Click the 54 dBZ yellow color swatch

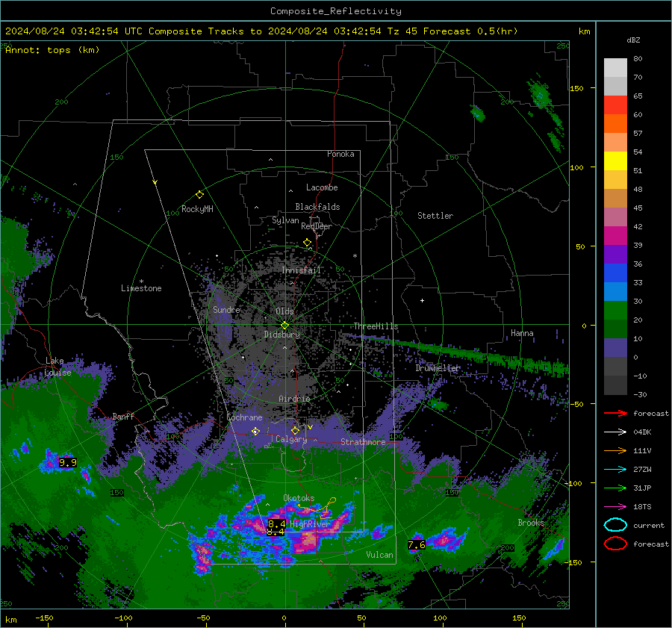(x=615, y=161)
